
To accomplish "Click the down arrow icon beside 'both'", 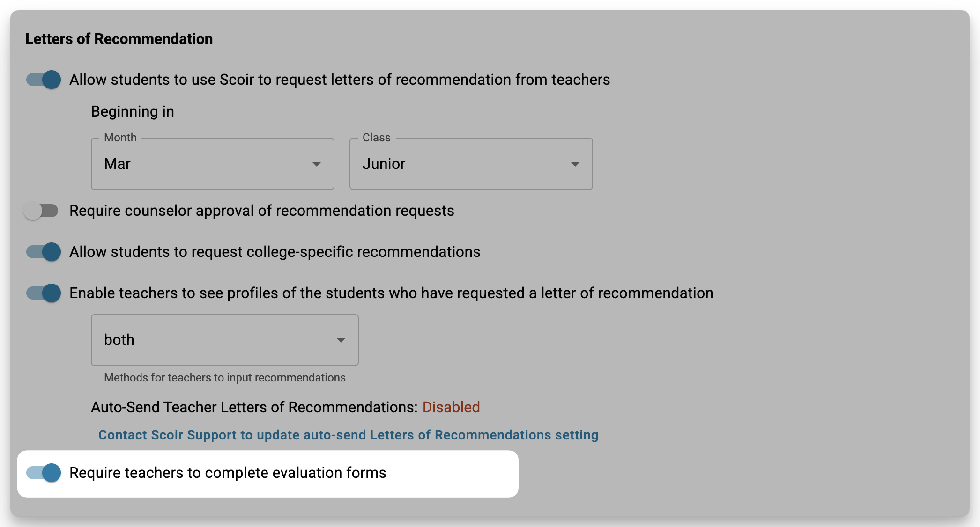I will click(x=341, y=340).
